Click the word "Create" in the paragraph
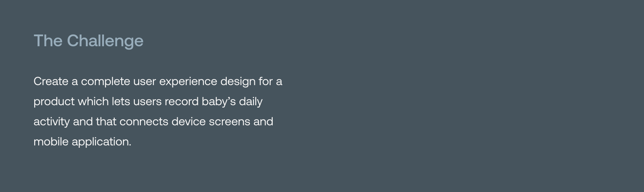 click(51, 81)
